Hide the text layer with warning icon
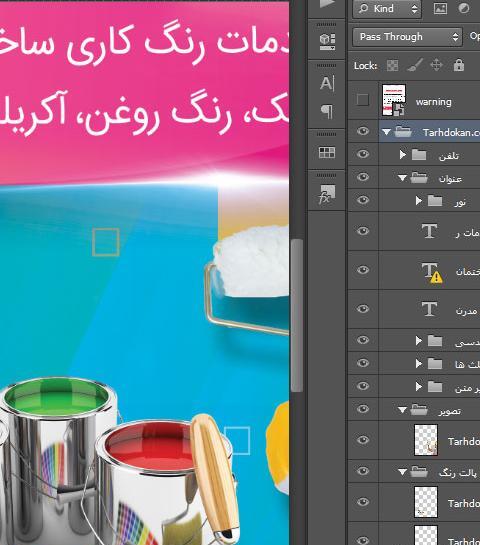The width and height of the screenshot is (480, 545). click(363, 269)
